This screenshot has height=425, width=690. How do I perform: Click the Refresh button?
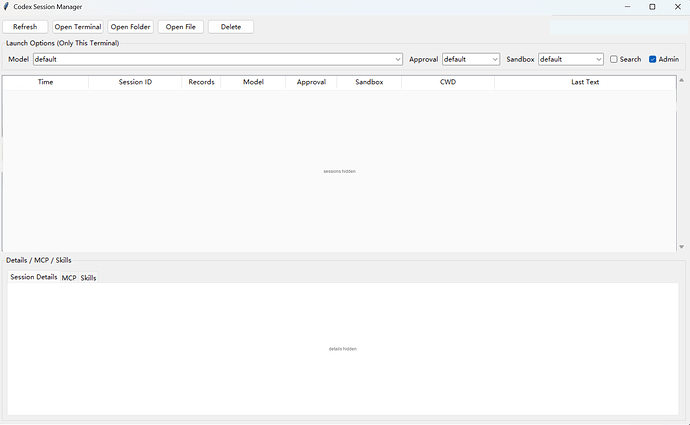(x=25, y=27)
